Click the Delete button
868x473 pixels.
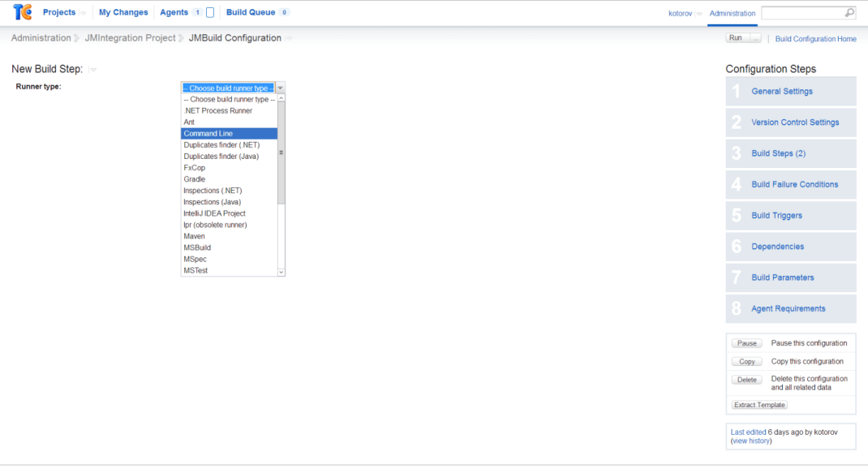(x=747, y=380)
